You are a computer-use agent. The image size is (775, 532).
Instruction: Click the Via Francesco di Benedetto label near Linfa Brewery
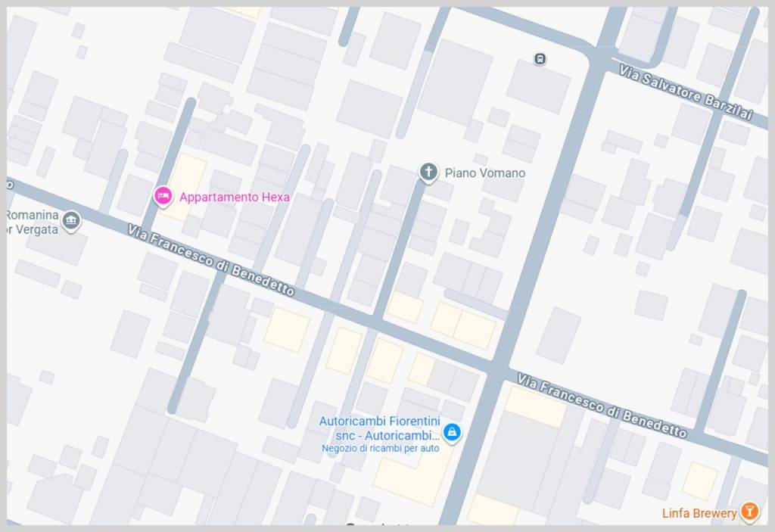pos(602,406)
